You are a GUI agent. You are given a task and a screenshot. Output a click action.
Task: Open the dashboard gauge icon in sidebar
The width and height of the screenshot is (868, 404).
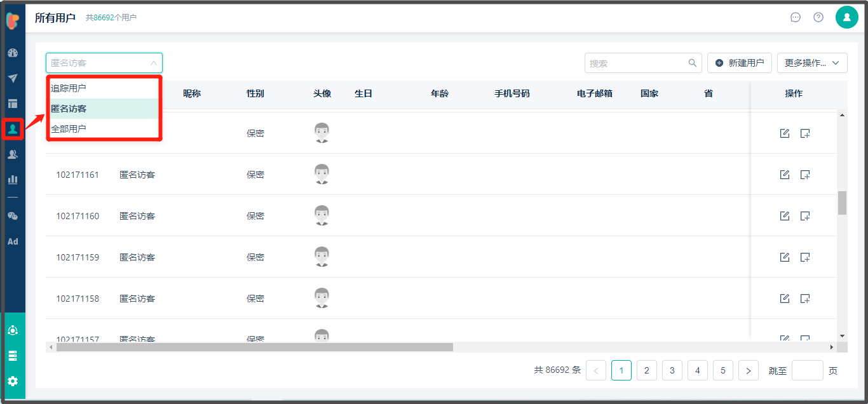pyautogui.click(x=13, y=53)
